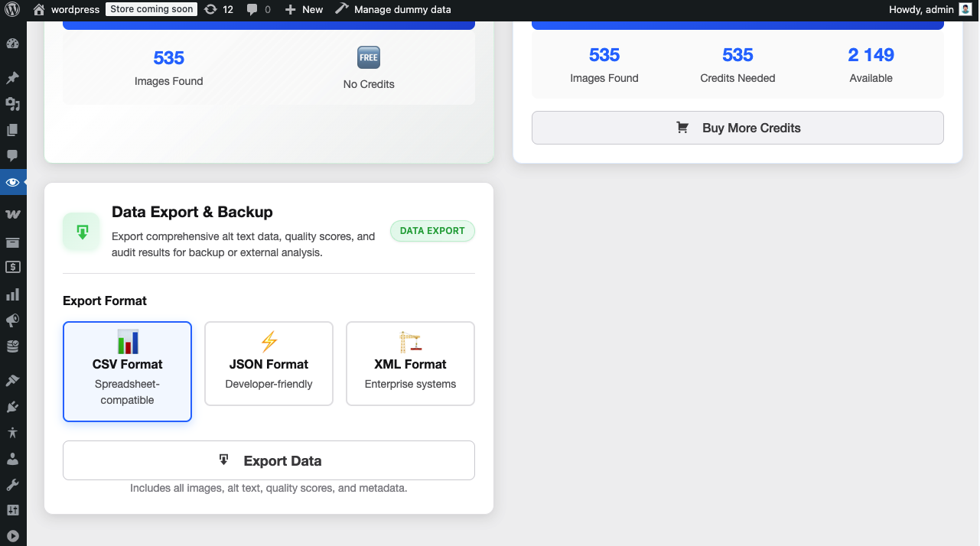Open the Dashboard from the admin sidebar

(x=12, y=44)
